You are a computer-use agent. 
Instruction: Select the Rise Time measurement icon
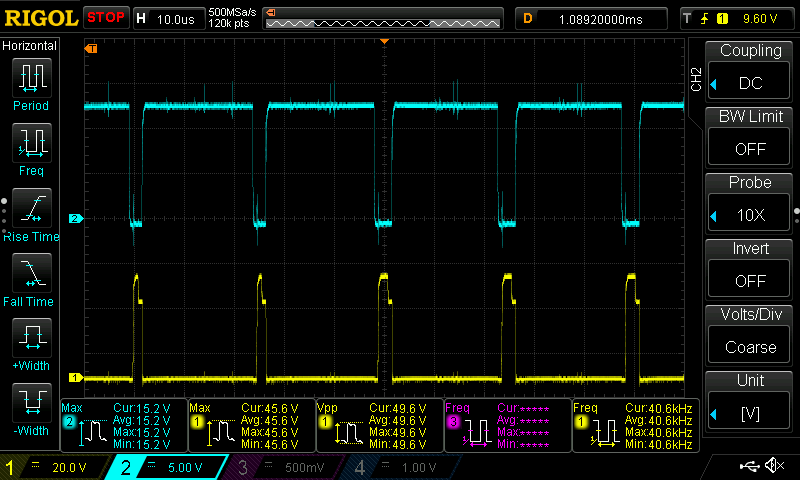(32, 208)
